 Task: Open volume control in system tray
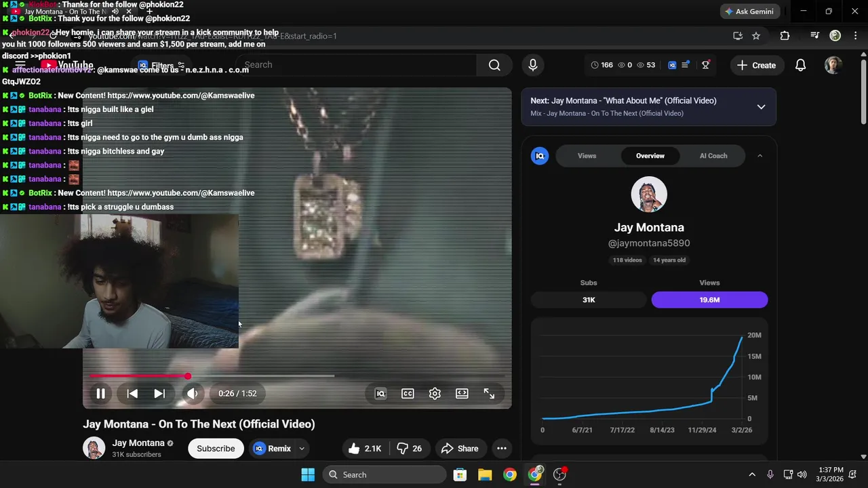[x=802, y=474]
